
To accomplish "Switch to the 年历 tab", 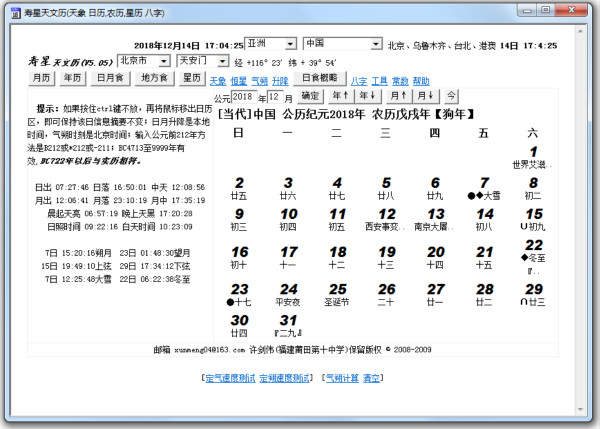I will (72, 78).
